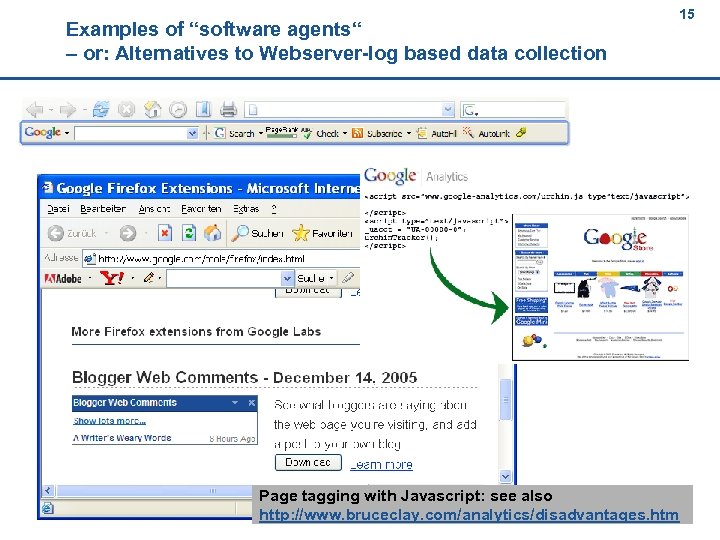Click the Google Analytics logo
The image size is (720, 540).
point(416,176)
